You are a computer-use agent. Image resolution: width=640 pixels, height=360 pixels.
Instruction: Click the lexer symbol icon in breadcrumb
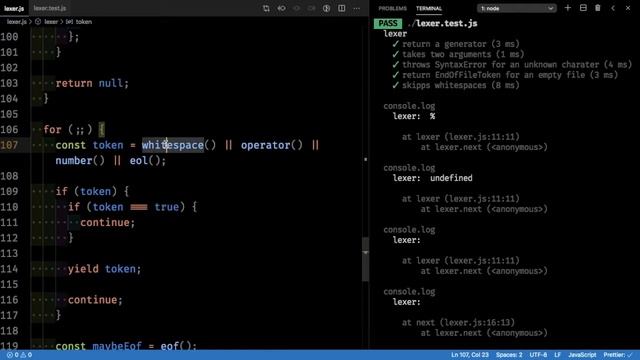tap(38, 22)
